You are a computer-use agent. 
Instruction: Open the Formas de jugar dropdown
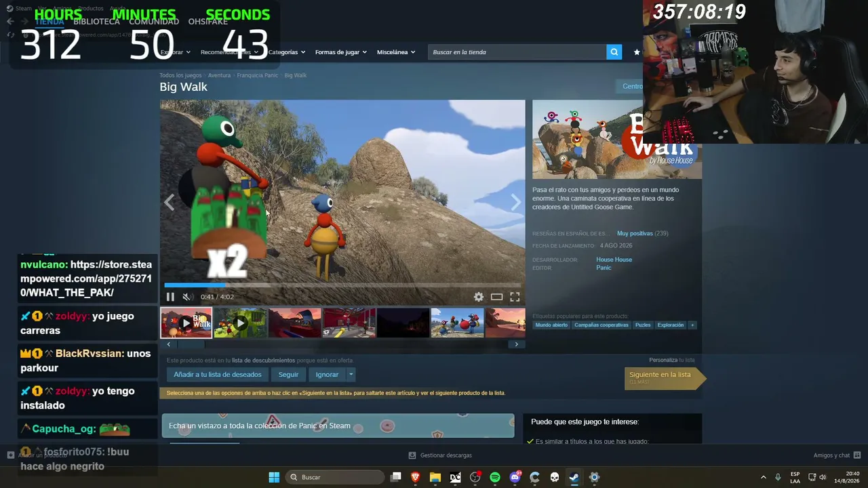[340, 52]
